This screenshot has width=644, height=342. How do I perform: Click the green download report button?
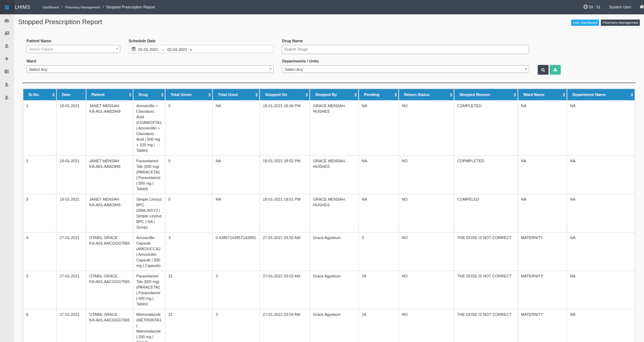pyautogui.click(x=555, y=70)
